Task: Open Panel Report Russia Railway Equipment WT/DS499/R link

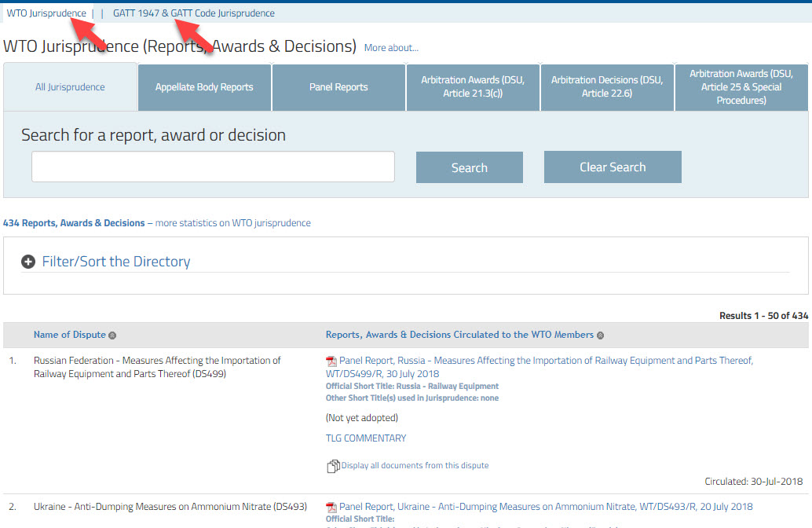Action: click(x=540, y=367)
